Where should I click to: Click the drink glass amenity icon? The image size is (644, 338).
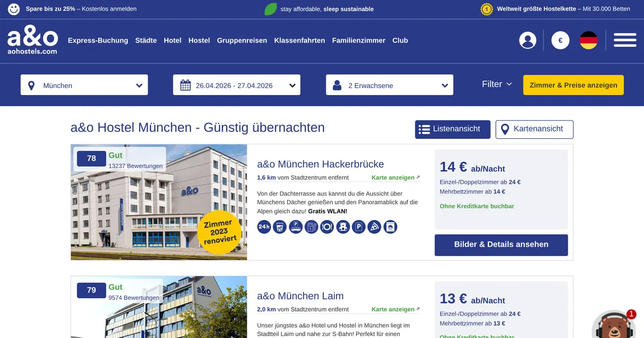280,227
